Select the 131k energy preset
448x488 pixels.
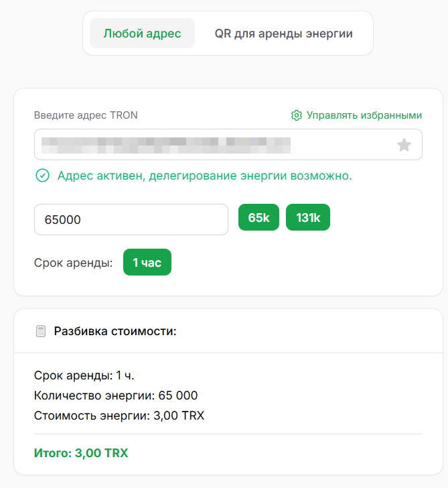[308, 218]
